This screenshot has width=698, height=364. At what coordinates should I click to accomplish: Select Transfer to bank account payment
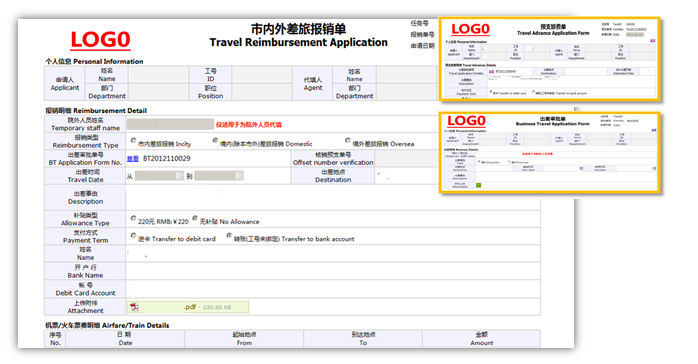229,235
